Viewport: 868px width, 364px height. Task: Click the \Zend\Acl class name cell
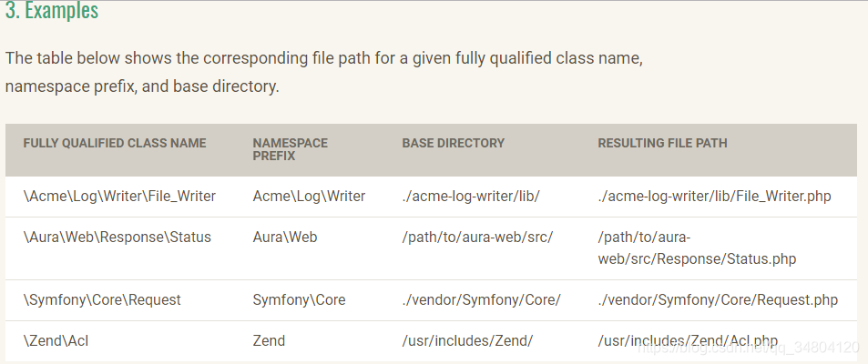coord(56,340)
